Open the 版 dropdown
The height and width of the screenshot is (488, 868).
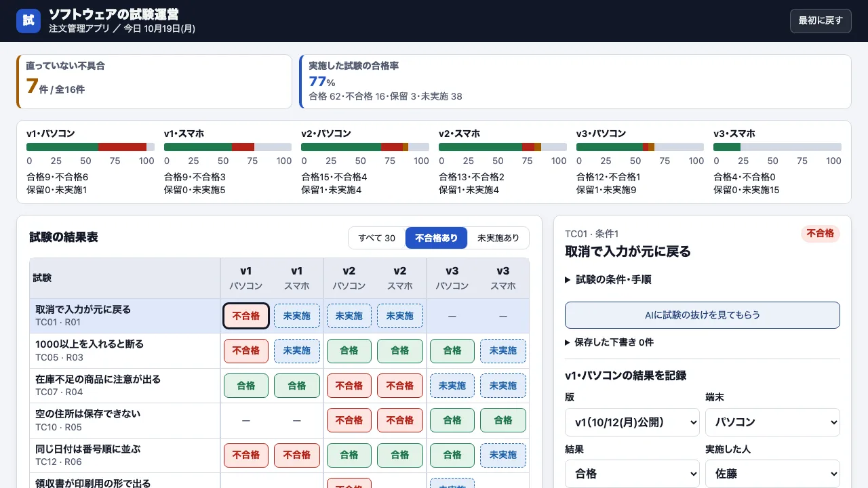point(632,422)
